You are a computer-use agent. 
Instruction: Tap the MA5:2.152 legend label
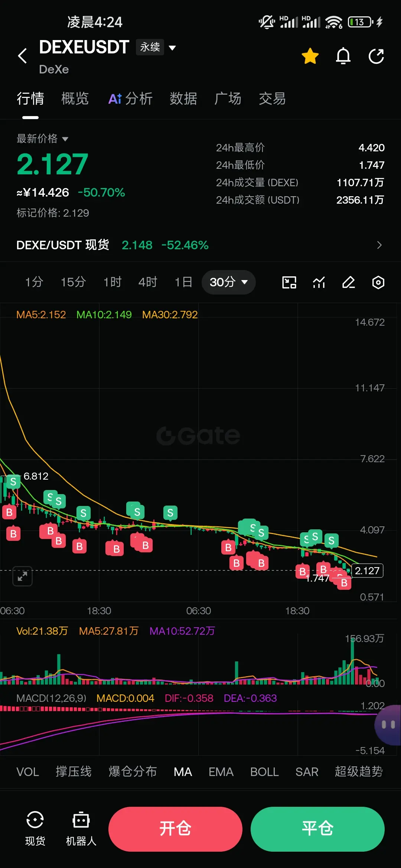tap(41, 315)
